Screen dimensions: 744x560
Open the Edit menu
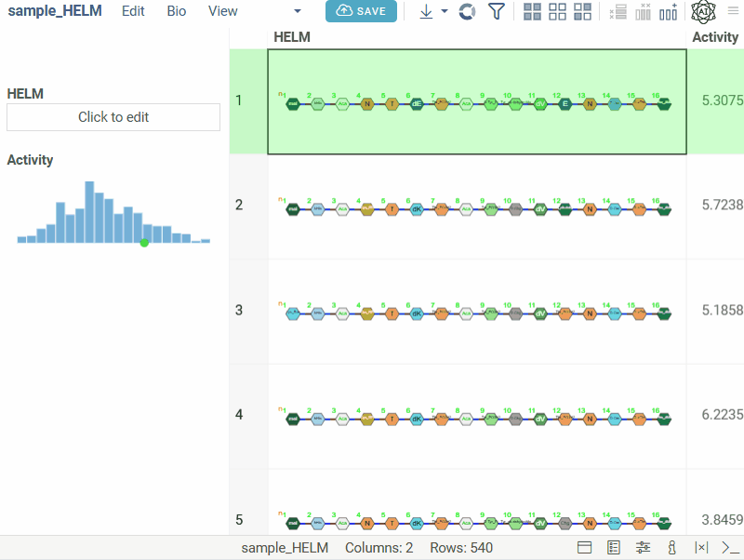pyautogui.click(x=133, y=12)
